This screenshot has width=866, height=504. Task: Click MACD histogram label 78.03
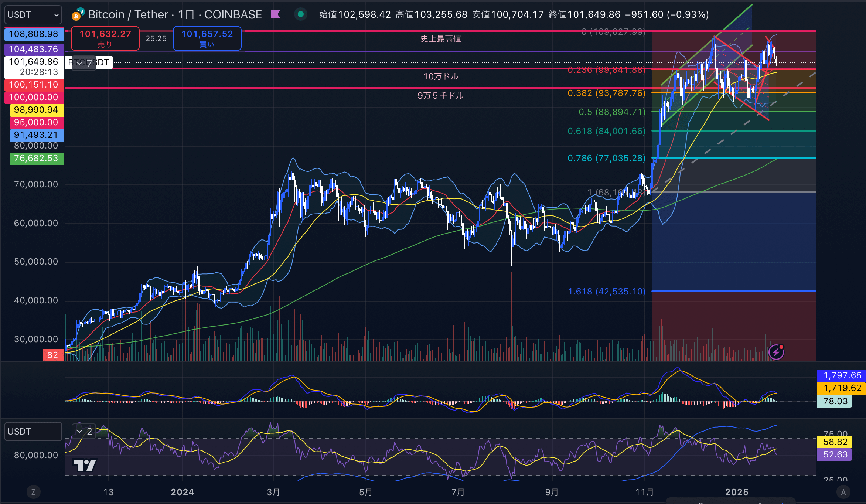tap(835, 401)
